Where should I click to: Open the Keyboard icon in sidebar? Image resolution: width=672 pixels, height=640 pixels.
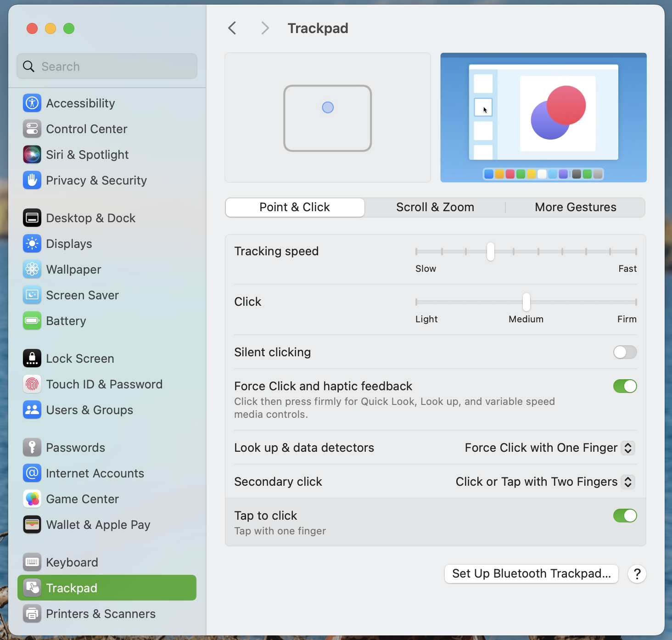tap(32, 562)
